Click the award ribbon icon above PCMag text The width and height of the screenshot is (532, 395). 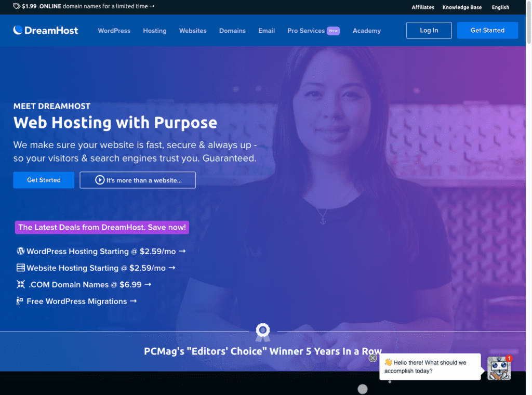point(263,332)
